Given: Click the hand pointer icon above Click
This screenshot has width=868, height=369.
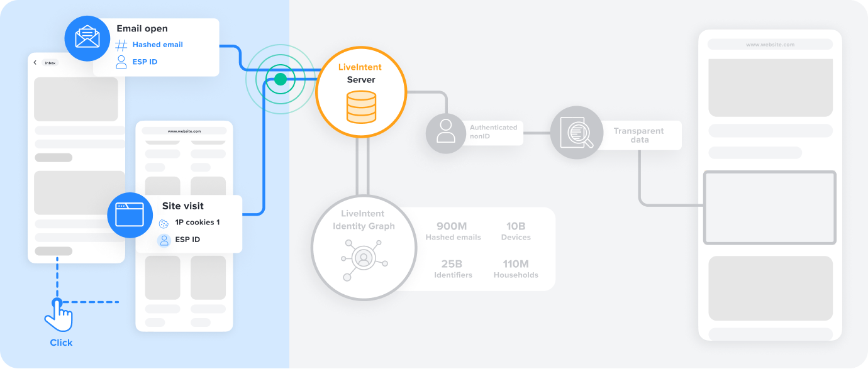Looking at the screenshot, I should coord(58,316).
